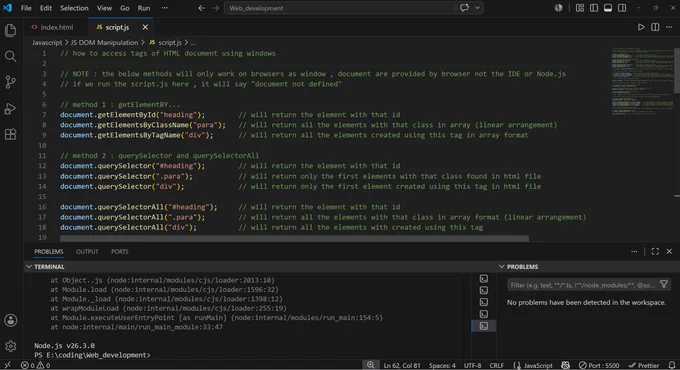Open panel Views and More Actions ellipsis
The height and width of the screenshot is (370, 680).
coord(634,252)
